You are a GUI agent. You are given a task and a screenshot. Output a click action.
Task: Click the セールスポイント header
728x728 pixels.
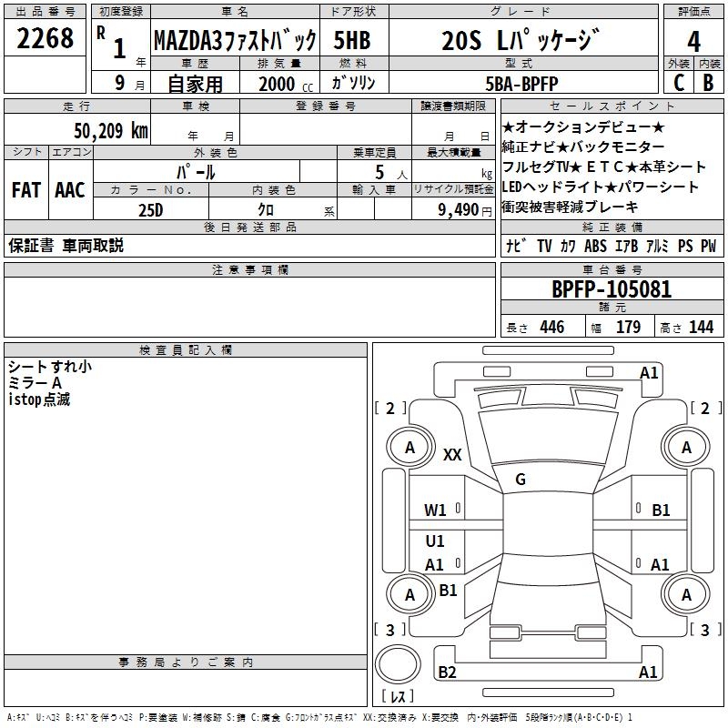(612, 106)
